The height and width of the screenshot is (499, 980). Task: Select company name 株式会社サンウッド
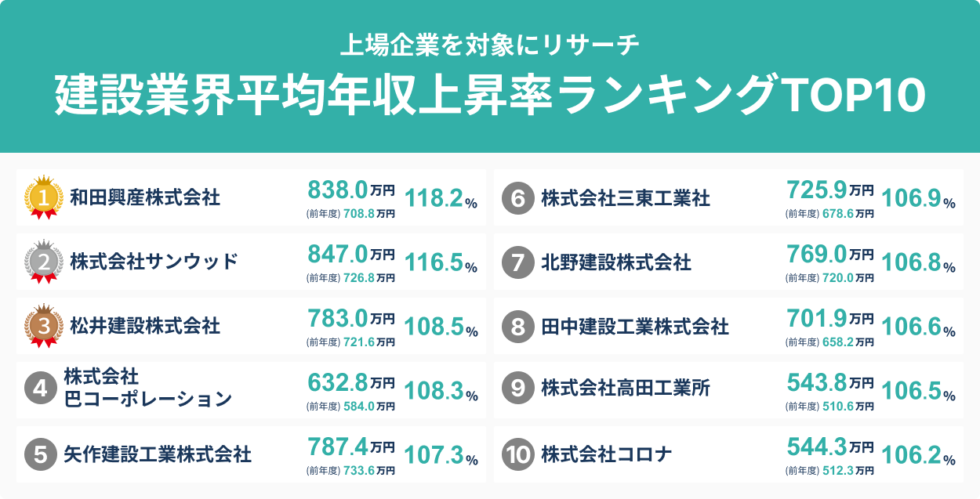click(154, 262)
